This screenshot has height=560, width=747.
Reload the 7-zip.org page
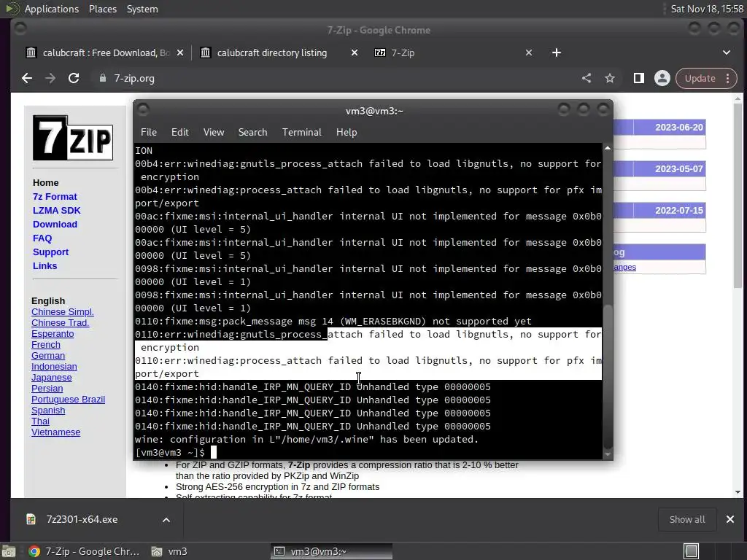74,78
